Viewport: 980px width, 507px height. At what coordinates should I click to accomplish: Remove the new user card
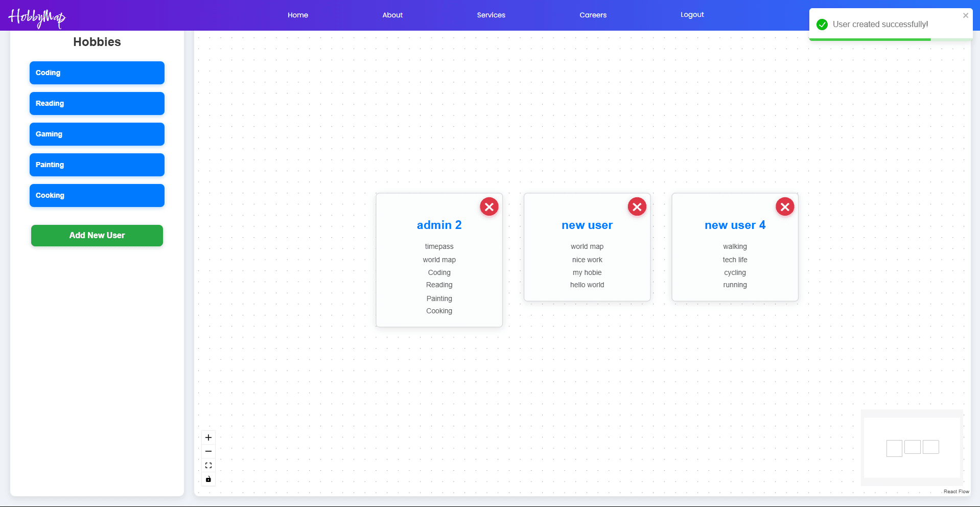pyautogui.click(x=637, y=206)
